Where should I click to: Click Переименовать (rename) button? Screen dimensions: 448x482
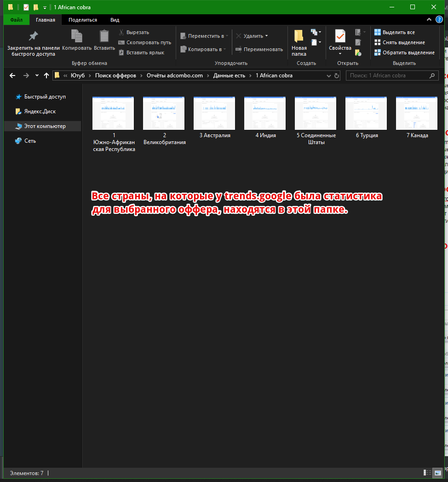click(x=259, y=49)
